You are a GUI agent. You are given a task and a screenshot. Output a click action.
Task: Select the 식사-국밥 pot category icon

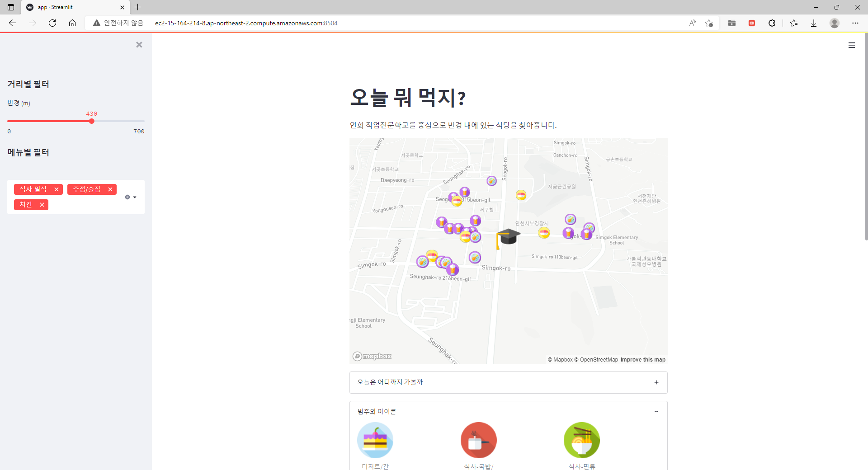(478, 440)
